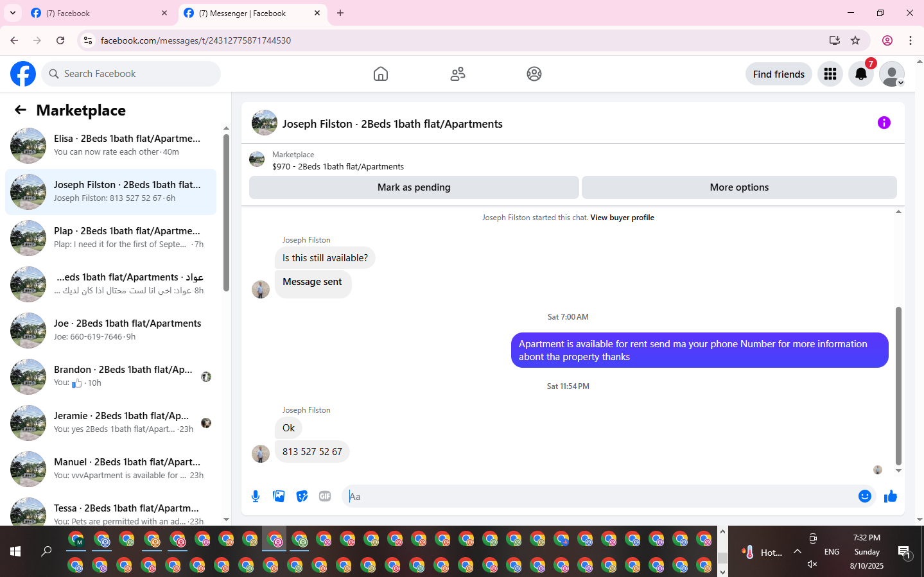Click the 'Is this still available?' message
The width and height of the screenshot is (924, 577).
coord(325,258)
